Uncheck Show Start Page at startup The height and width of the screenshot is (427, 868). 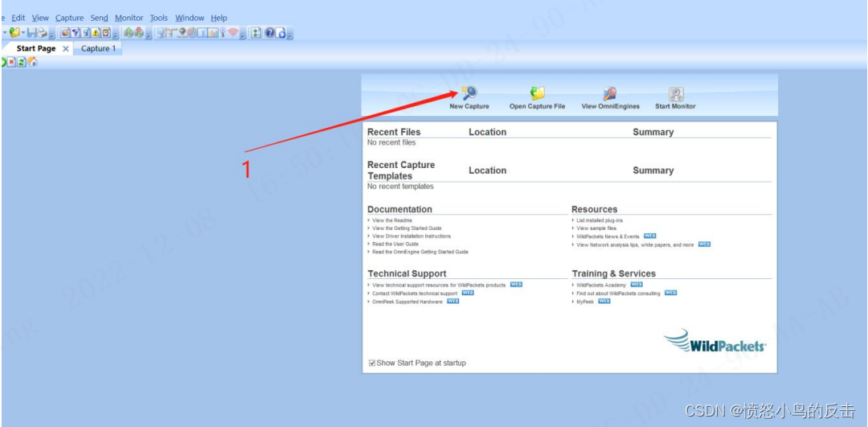coord(372,363)
